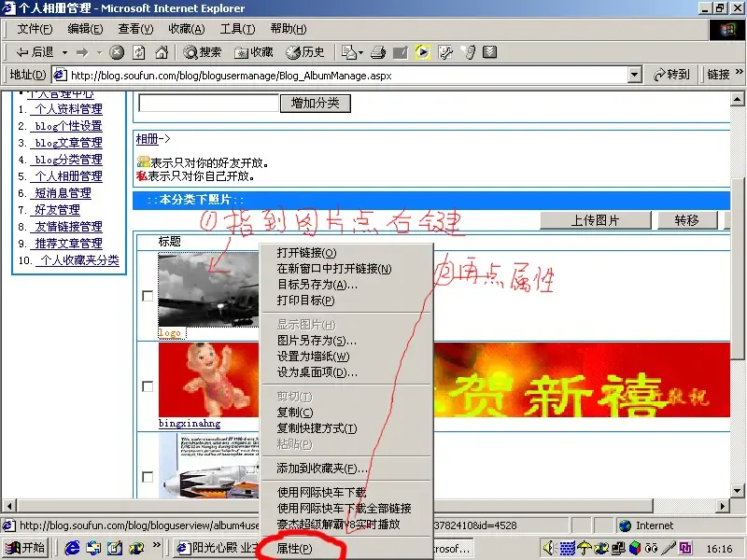Click the category name input field
Viewport: 747px width, 560px height.
(208, 104)
